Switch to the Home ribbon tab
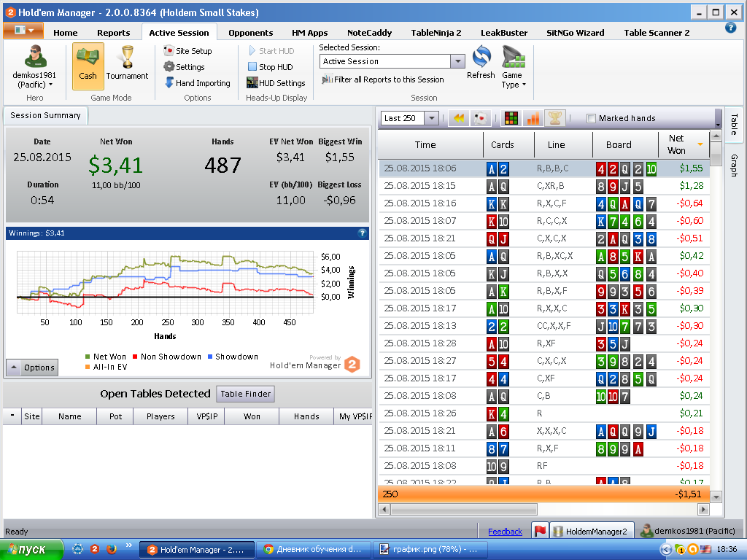The height and width of the screenshot is (560, 747). click(x=65, y=33)
